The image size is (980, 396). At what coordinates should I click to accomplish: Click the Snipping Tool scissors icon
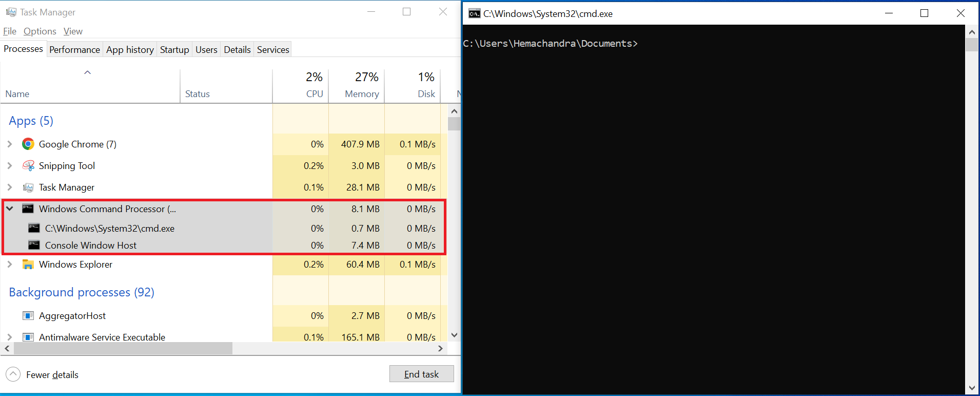28,166
